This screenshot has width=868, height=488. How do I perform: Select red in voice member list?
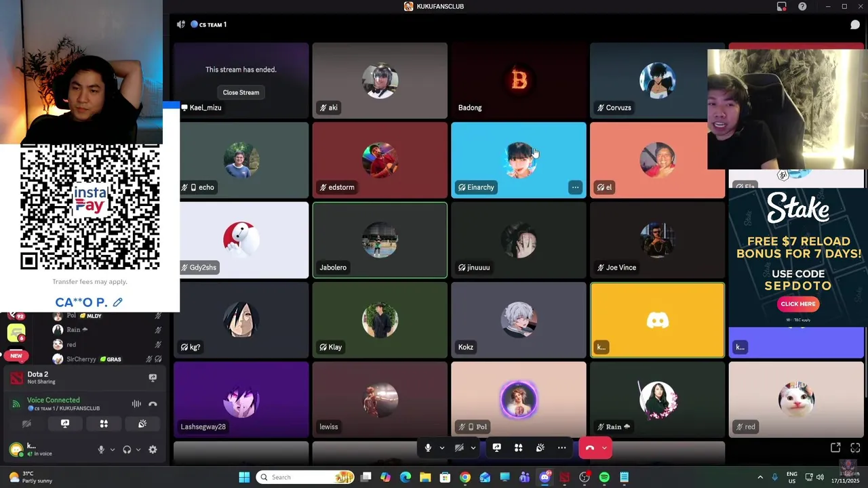tap(106, 344)
